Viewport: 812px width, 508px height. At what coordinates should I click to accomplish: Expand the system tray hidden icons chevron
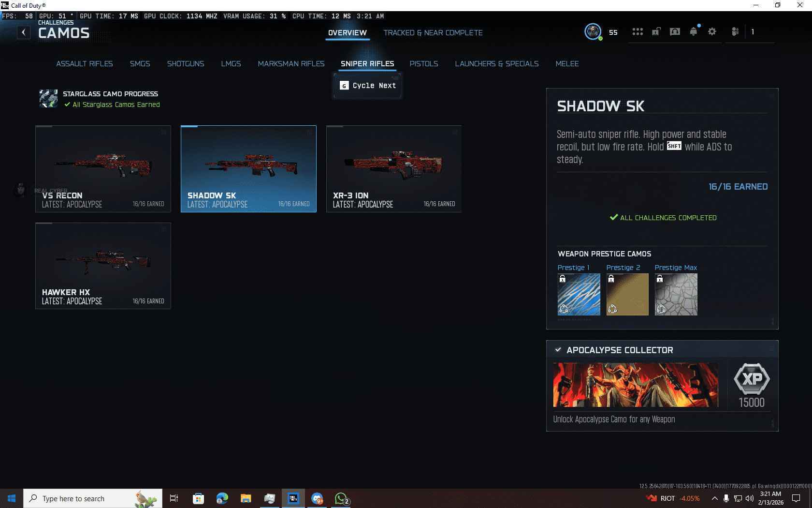[714, 498]
